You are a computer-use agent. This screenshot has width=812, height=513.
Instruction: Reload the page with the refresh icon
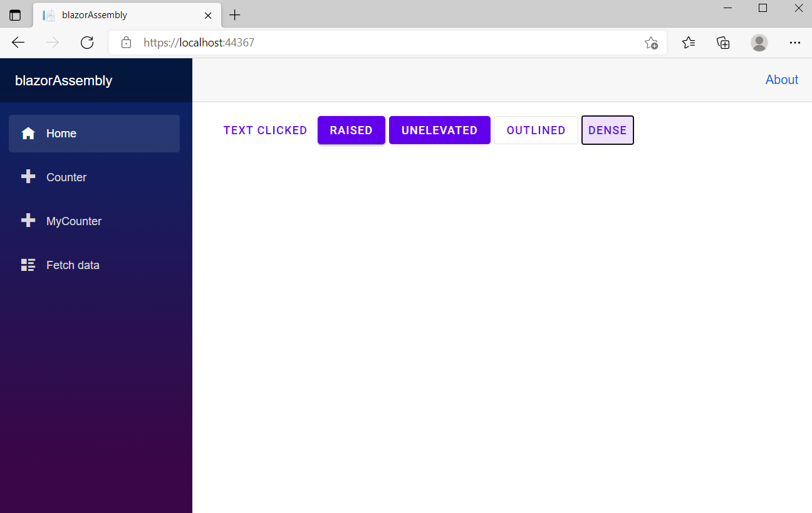[87, 43]
